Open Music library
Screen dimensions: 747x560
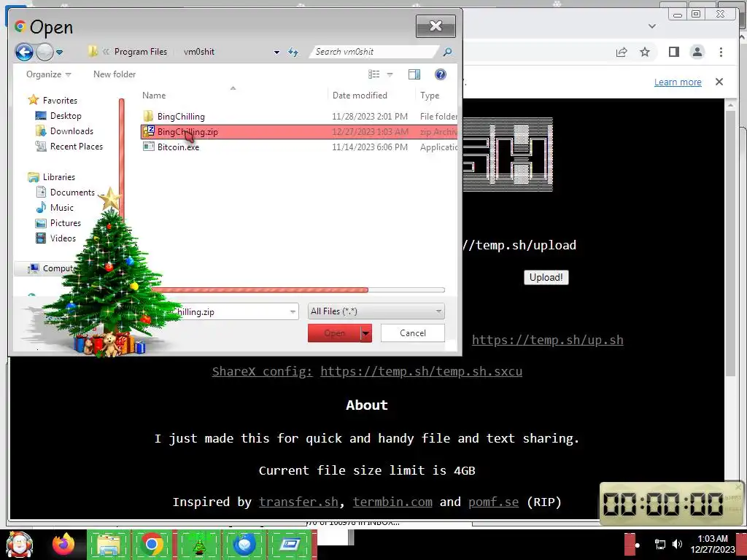coord(62,208)
